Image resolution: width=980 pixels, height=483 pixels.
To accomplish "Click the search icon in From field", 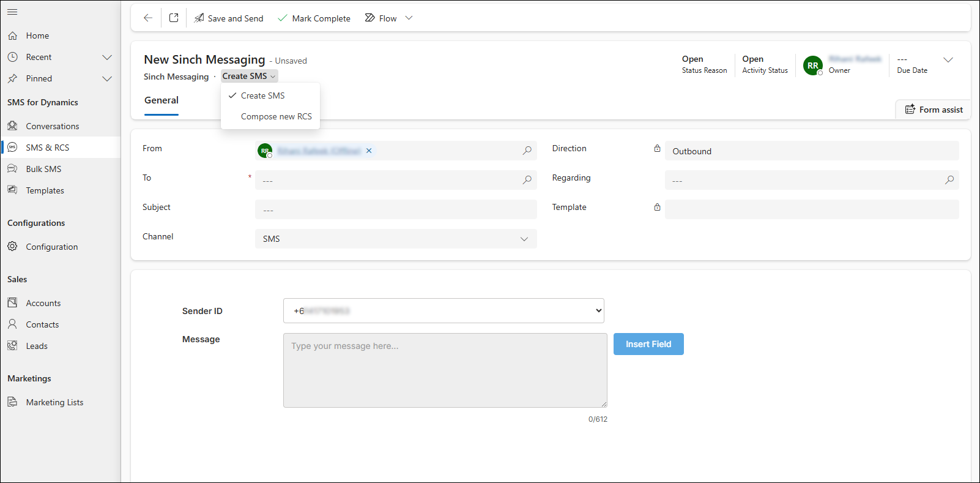I will coord(527,151).
